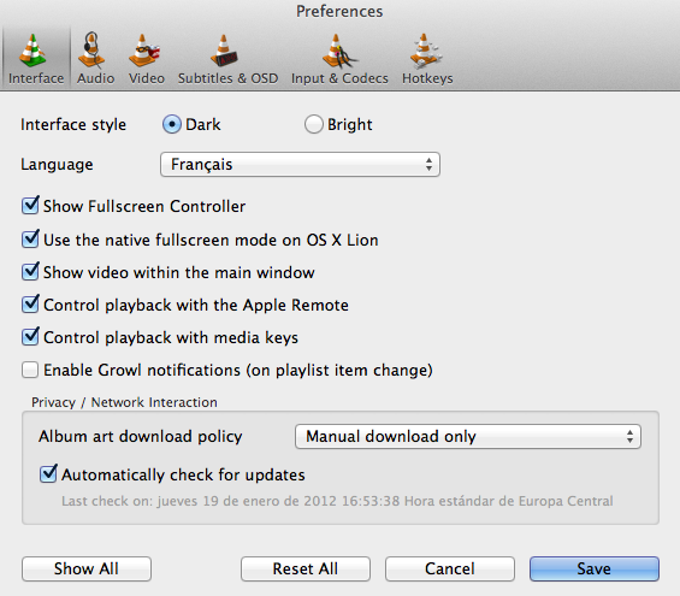Select the Dark interface style

(172, 124)
